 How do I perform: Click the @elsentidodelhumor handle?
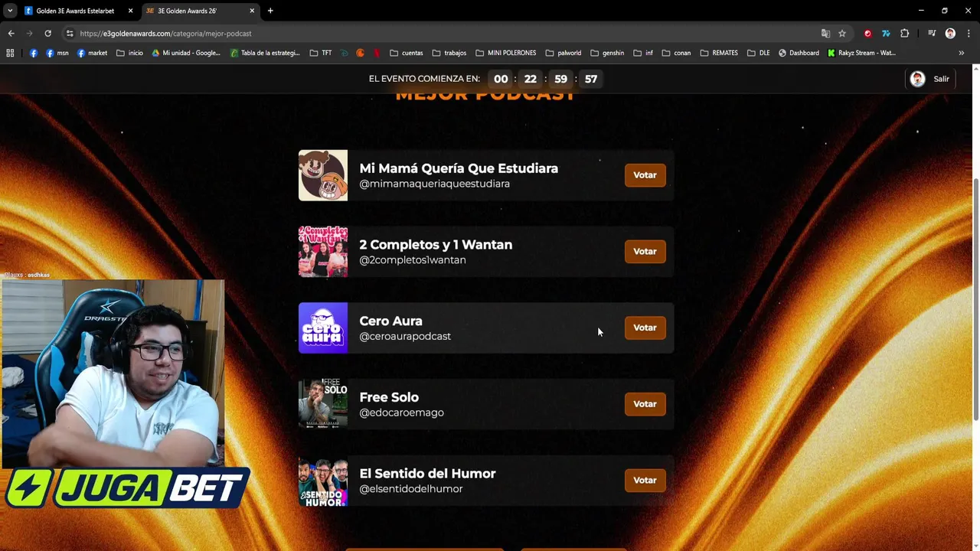tap(411, 489)
